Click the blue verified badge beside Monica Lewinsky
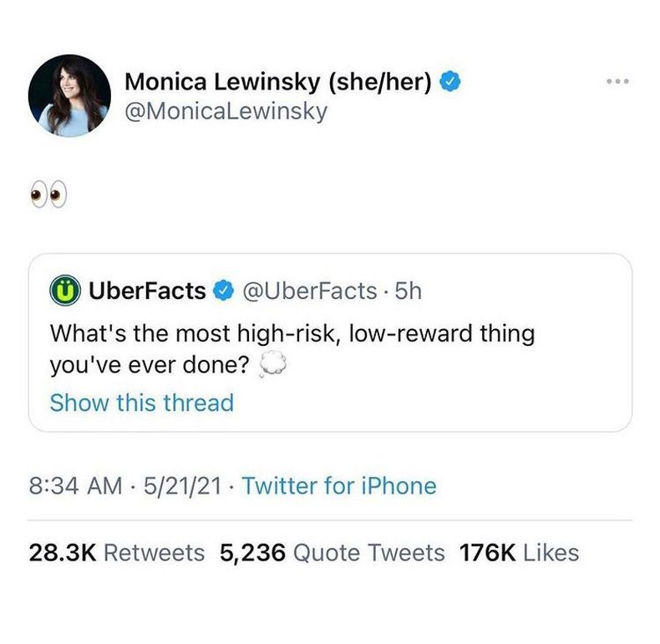Screen dimensions: 660x644 (x=450, y=83)
